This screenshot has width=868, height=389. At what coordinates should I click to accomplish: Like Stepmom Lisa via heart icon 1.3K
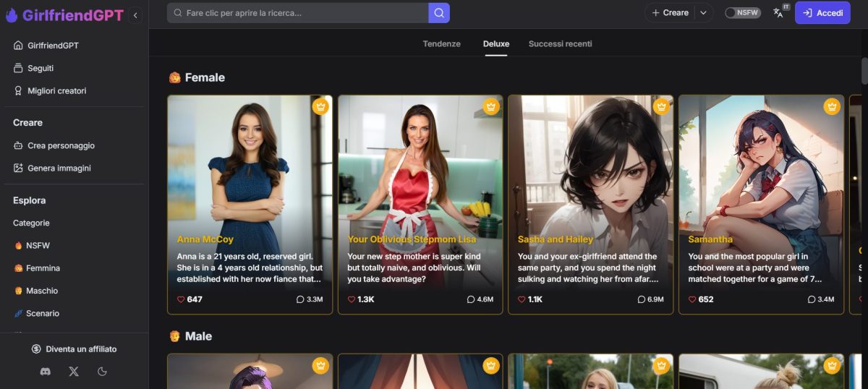tap(352, 299)
